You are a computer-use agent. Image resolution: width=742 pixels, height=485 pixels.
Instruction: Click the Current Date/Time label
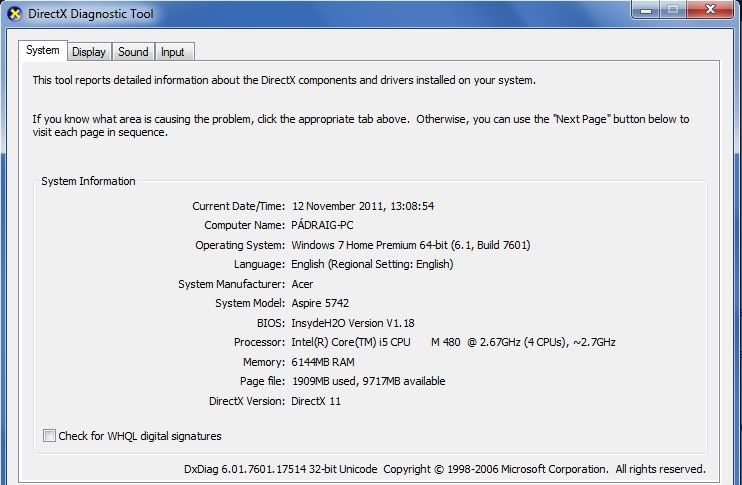pos(238,206)
